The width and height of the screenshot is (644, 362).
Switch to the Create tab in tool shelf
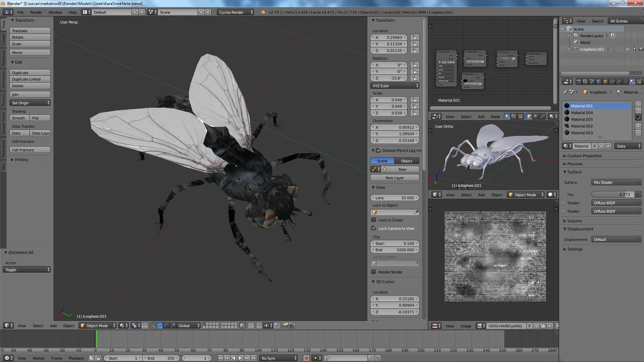[x=4, y=40]
